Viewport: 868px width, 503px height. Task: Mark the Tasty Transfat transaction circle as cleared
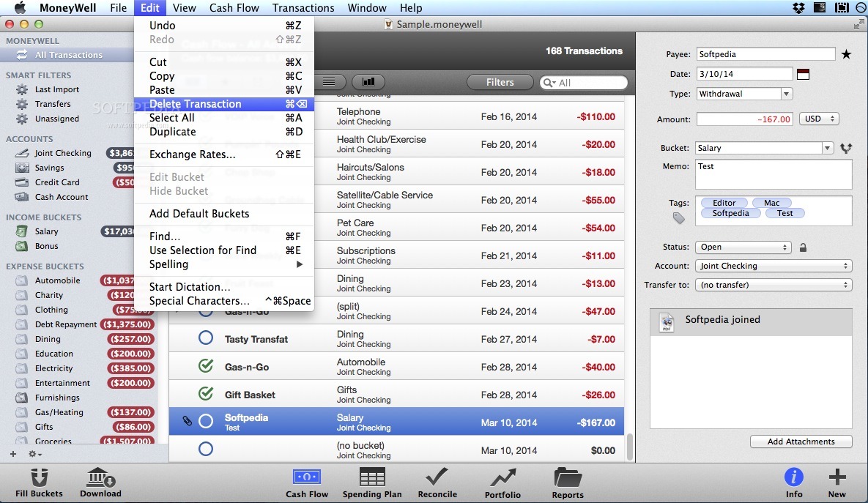click(x=205, y=338)
